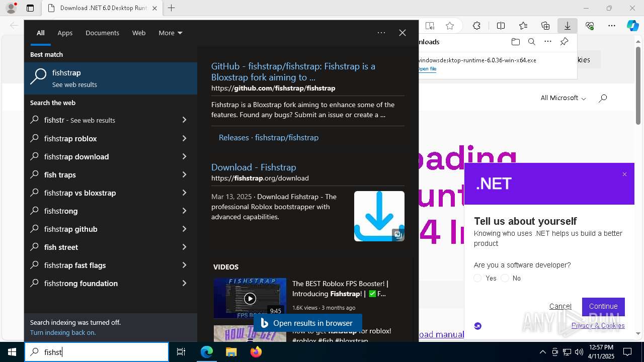
Task: Click Turn indexing back on link
Action: coord(63,332)
